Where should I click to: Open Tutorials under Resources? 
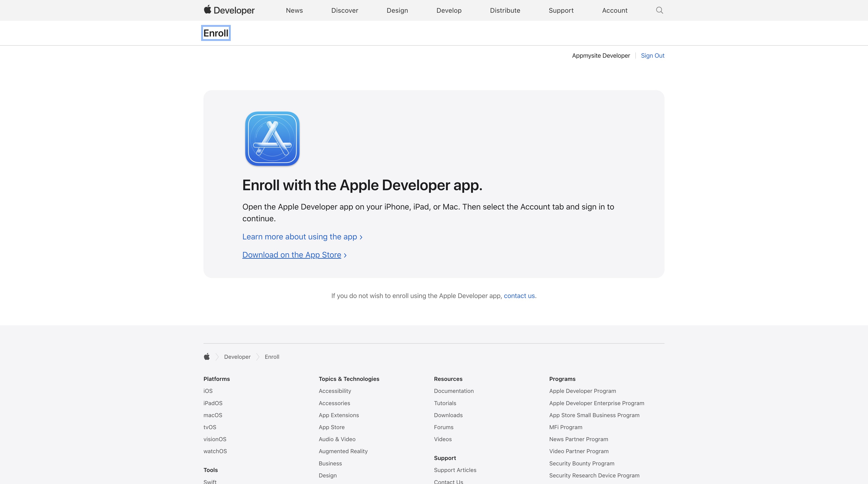tap(445, 403)
